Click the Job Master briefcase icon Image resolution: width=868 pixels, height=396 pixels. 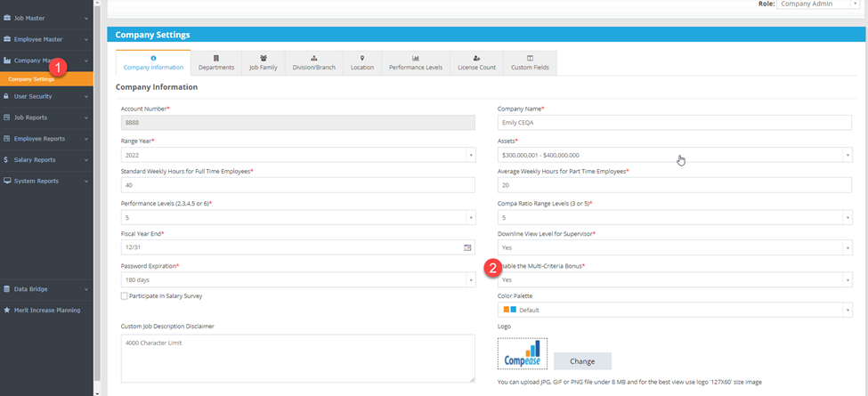[x=7, y=19]
